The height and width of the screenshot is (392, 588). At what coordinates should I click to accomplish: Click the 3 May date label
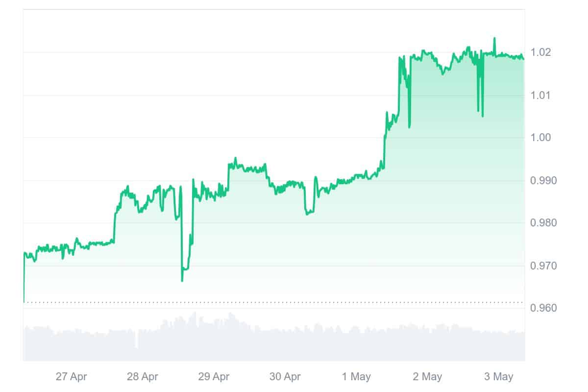pyautogui.click(x=498, y=377)
